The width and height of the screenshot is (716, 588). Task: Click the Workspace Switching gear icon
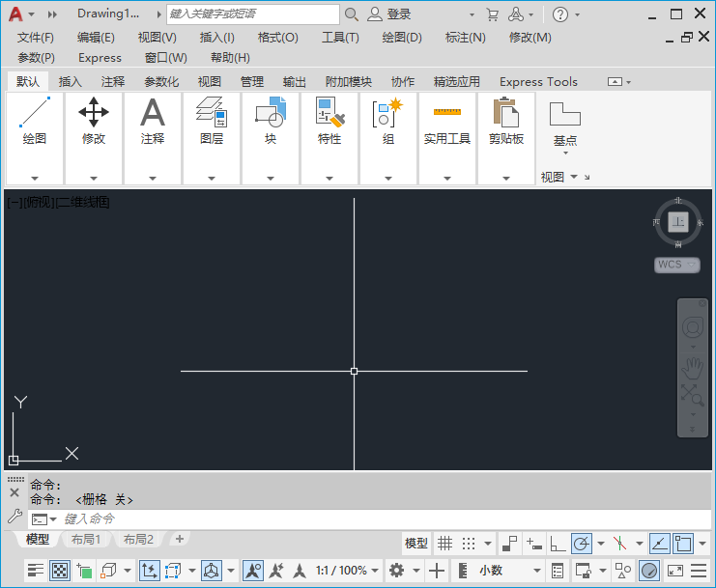[396, 571]
